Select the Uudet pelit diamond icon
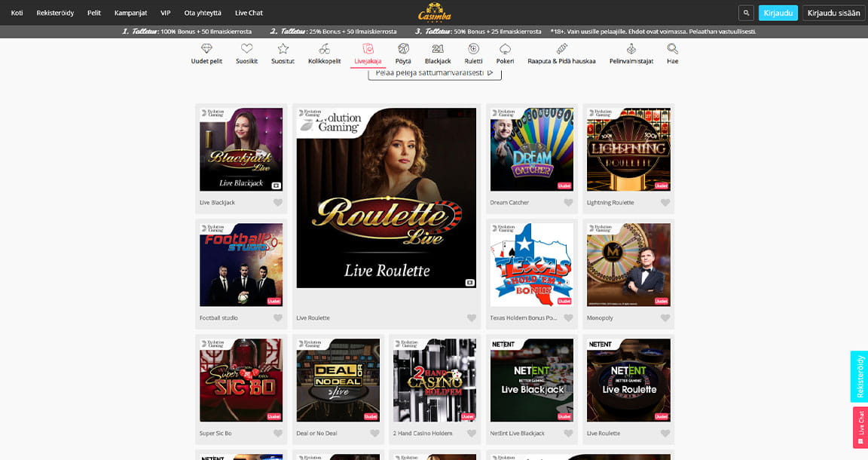This screenshot has width=868, height=460. point(206,49)
